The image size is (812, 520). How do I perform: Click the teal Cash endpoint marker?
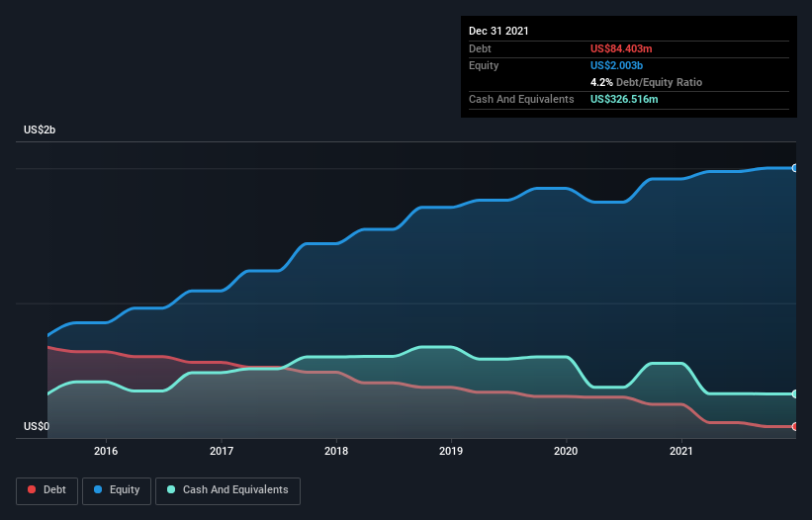pyautogui.click(x=795, y=394)
